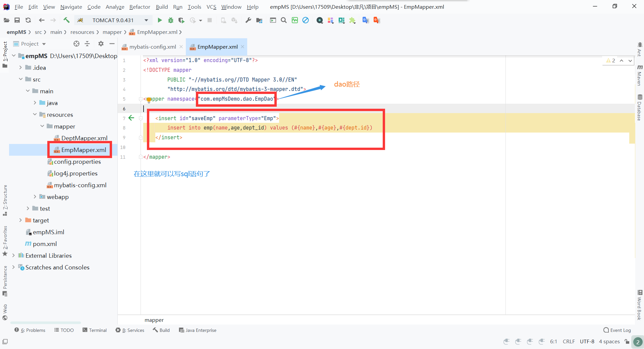Image resolution: width=644 pixels, height=349 pixels.
Task: Run with coverage shield icon
Action: click(181, 20)
